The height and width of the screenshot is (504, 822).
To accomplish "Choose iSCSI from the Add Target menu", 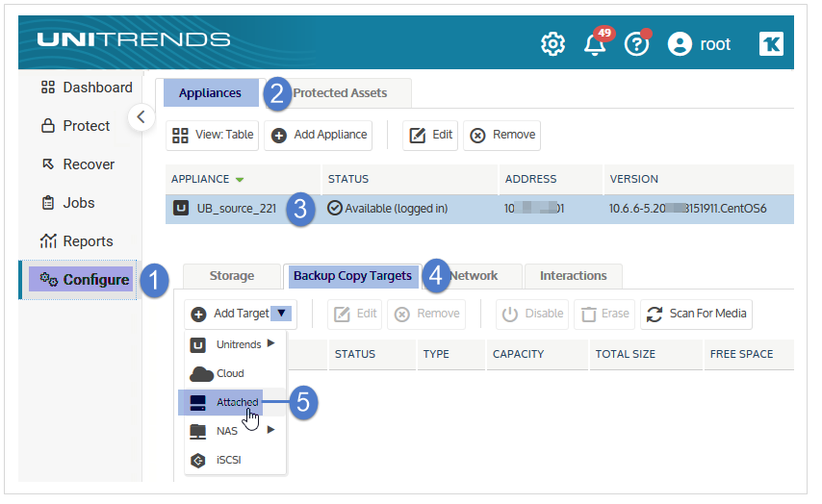I will pos(235,460).
